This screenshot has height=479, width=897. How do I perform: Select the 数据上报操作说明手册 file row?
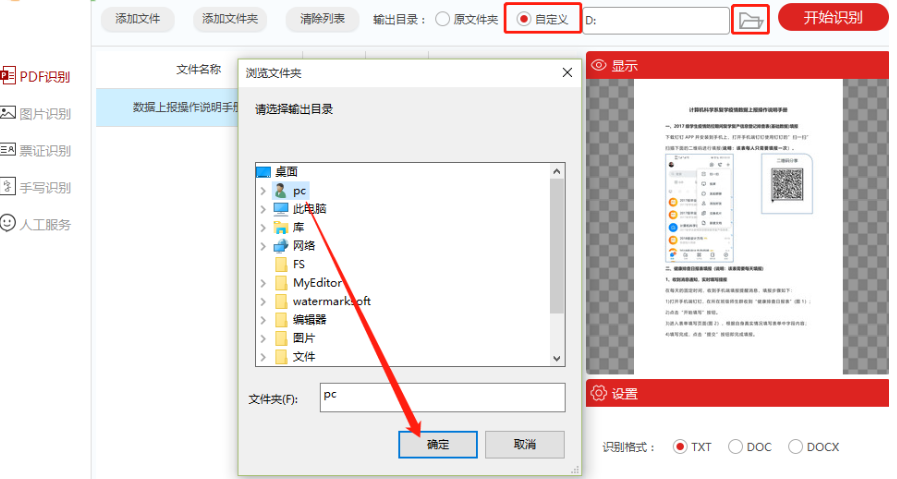tap(168, 107)
